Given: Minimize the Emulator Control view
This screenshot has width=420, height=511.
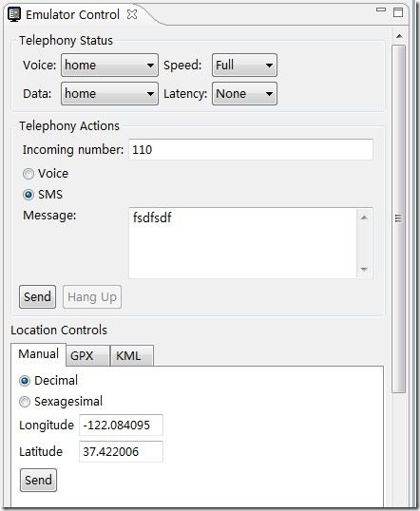Looking at the screenshot, I should pyautogui.click(x=381, y=10).
